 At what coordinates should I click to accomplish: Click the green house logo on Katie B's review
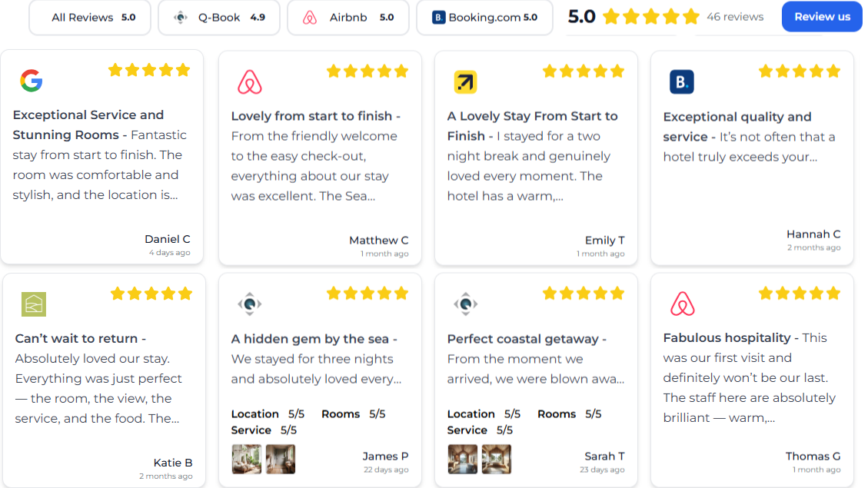coord(34,304)
